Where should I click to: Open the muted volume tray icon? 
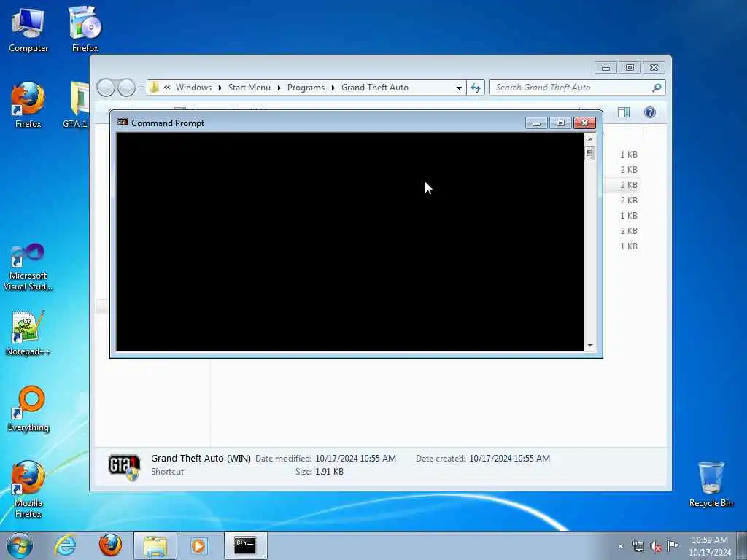[x=656, y=546]
